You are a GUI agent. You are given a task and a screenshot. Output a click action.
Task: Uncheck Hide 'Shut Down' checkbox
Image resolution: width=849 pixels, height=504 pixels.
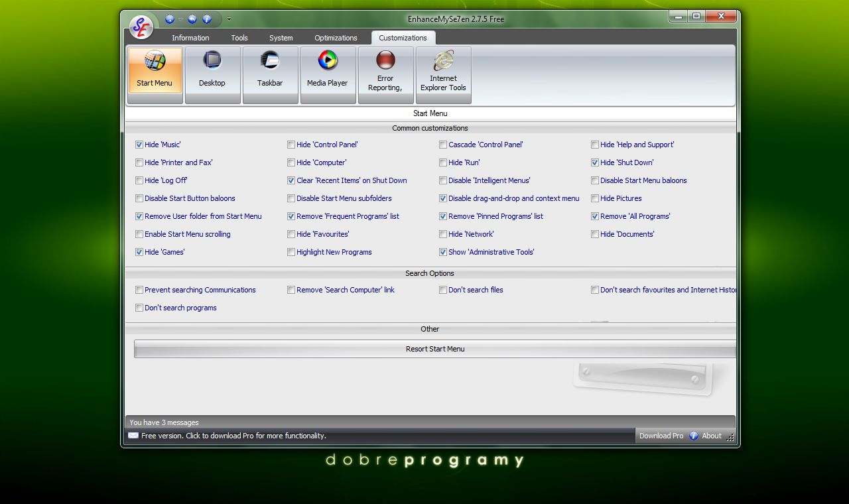click(595, 162)
